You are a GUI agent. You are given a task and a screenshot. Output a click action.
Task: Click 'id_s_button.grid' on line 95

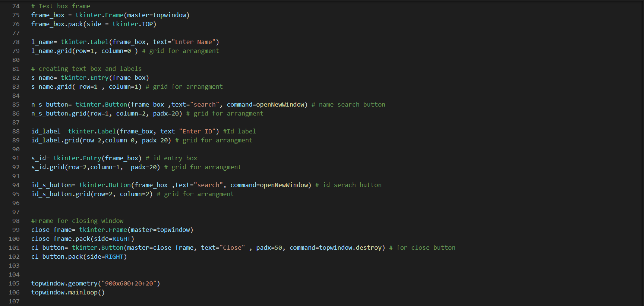[x=61, y=194]
